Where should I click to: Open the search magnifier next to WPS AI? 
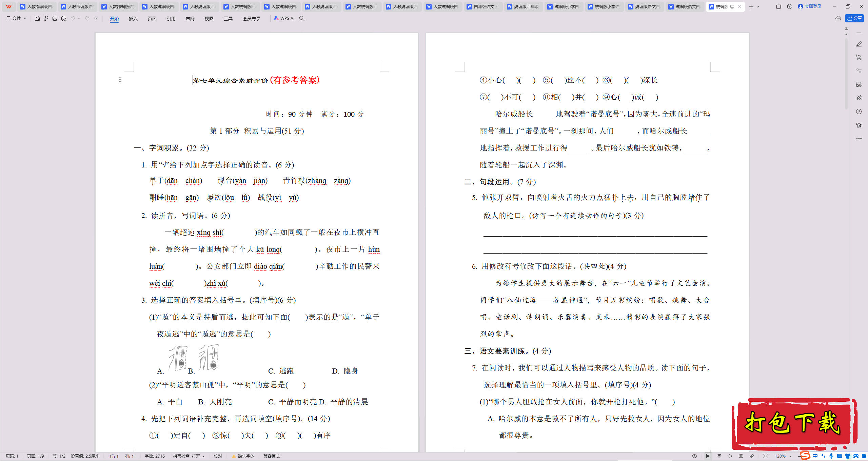pos(302,18)
